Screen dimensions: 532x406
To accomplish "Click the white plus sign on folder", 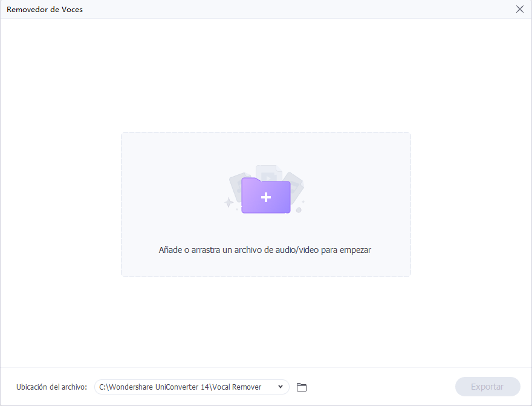I will [266, 197].
